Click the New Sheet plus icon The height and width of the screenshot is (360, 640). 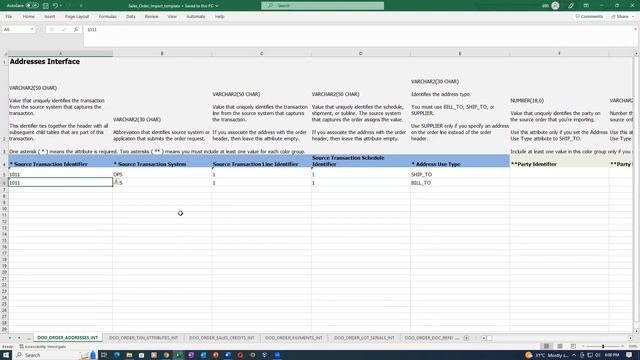tap(466, 338)
